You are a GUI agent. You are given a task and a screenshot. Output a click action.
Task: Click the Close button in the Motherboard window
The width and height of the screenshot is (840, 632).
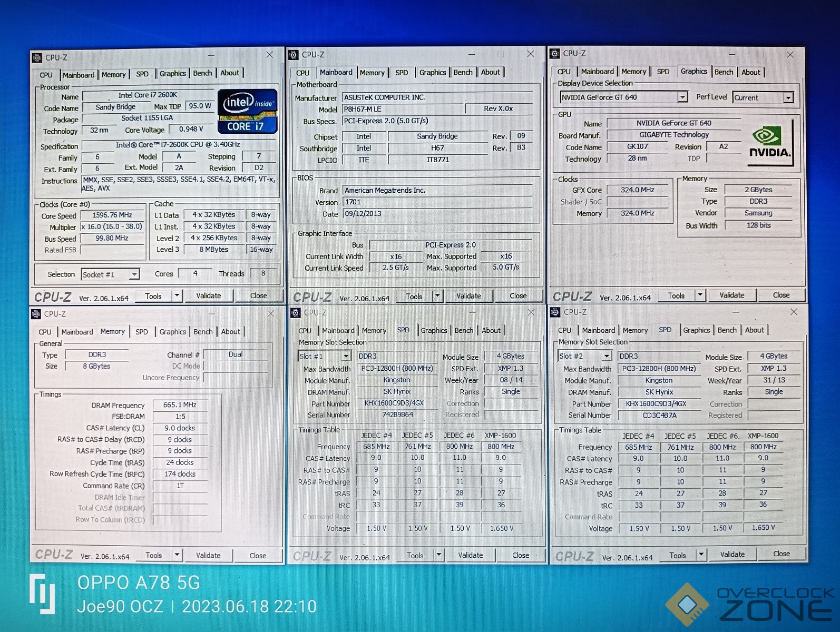click(518, 296)
